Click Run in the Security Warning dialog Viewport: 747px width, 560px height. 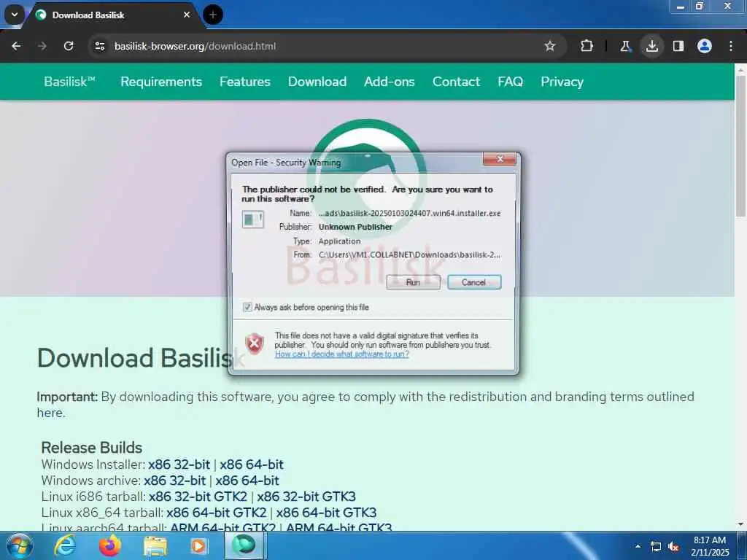[413, 282]
